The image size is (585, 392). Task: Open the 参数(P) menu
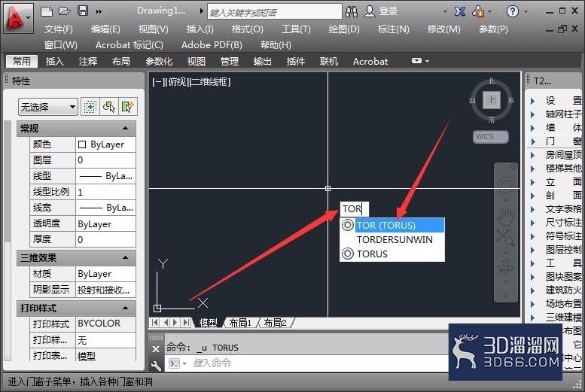click(493, 29)
